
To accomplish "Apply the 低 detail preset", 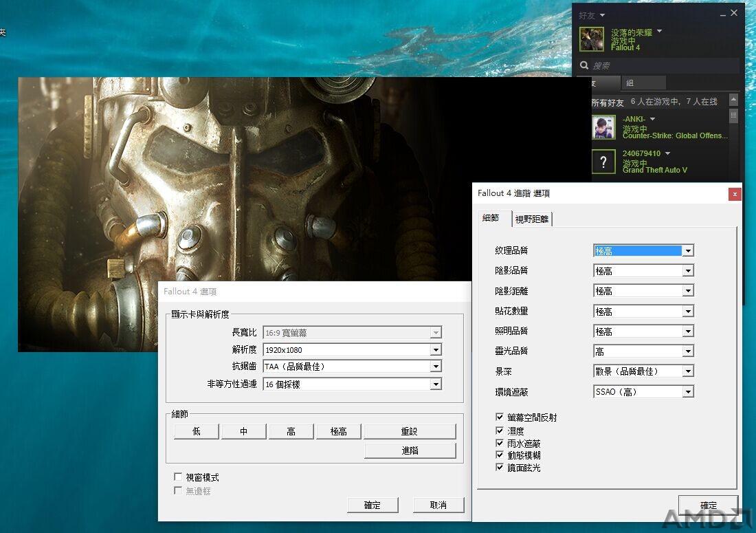I will point(197,431).
